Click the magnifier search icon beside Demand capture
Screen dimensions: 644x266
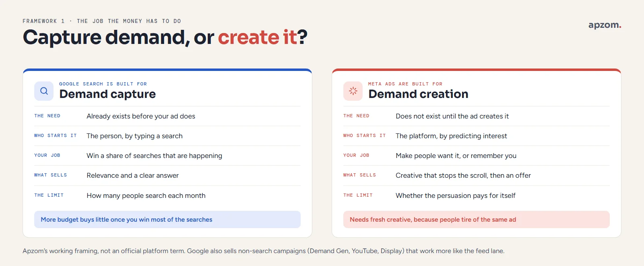pyautogui.click(x=44, y=91)
